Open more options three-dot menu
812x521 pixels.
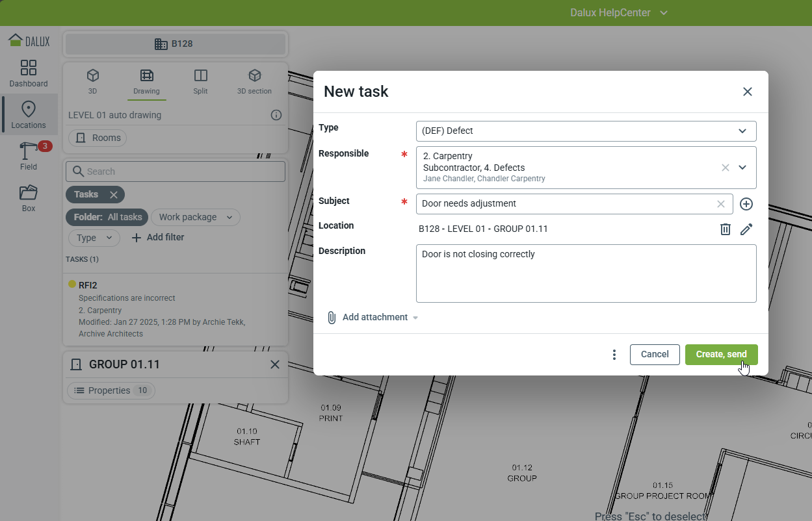coord(614,355)
